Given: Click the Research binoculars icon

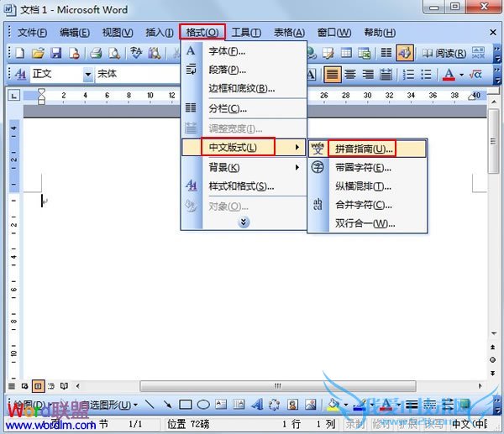Looking at the screenshot, I should pos(155,53).
